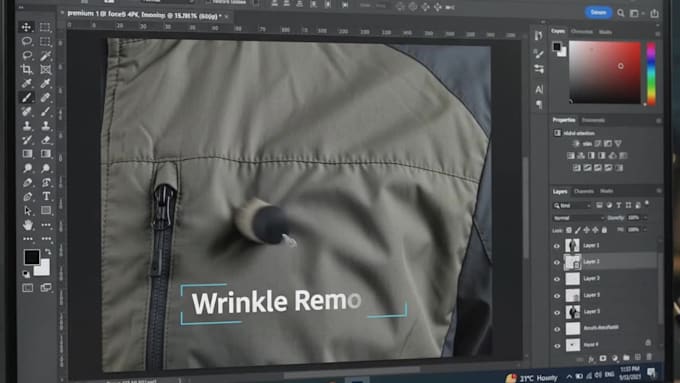This screenshot has width=680, height=383.
Task: Toggle visibility of the highlighted layer
Action: pos(557,262)
